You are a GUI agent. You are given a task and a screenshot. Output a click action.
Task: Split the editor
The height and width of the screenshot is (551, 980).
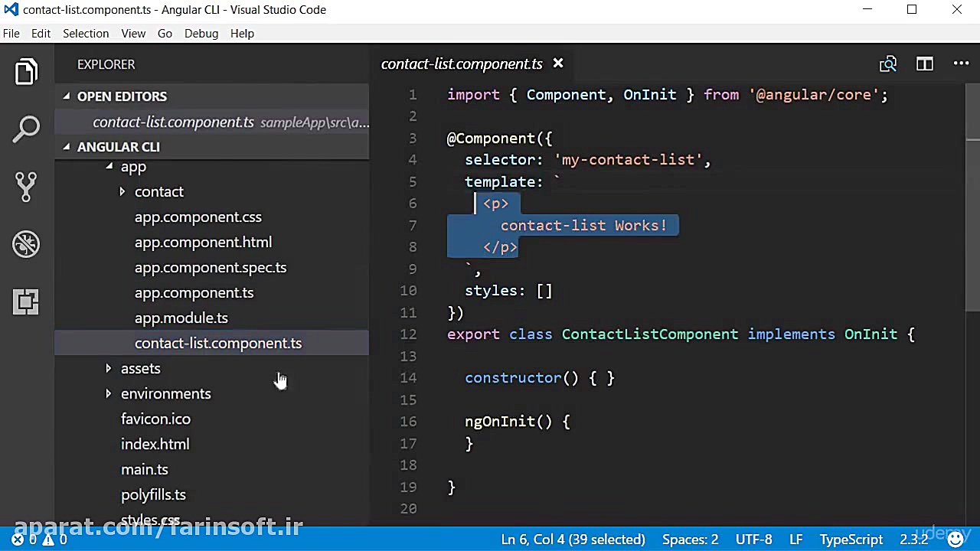pos(925,64)
